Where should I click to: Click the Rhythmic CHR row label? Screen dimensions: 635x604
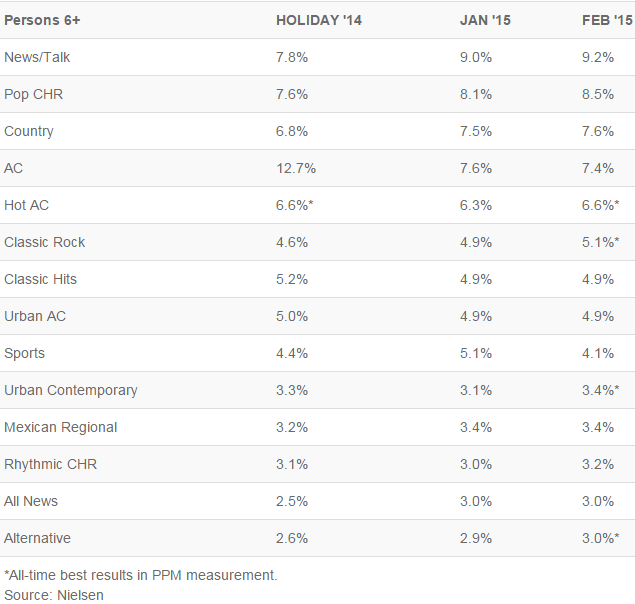(x=51, y=464)
